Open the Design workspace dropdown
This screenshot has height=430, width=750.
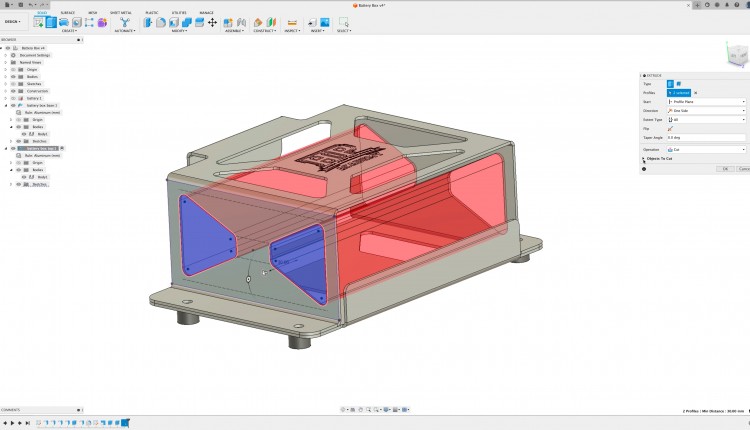(x=12, y=22)
